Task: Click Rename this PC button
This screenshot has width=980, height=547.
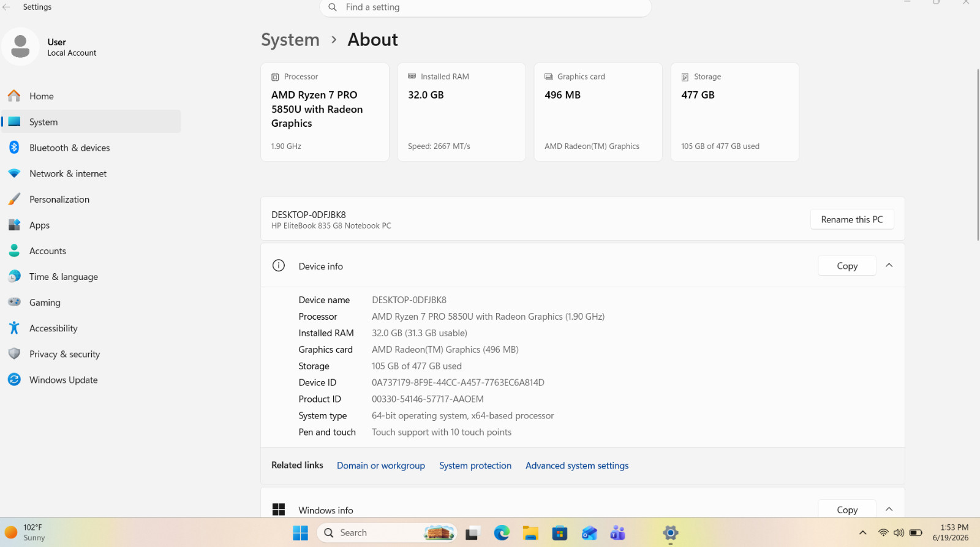Action: coord(852,219)
